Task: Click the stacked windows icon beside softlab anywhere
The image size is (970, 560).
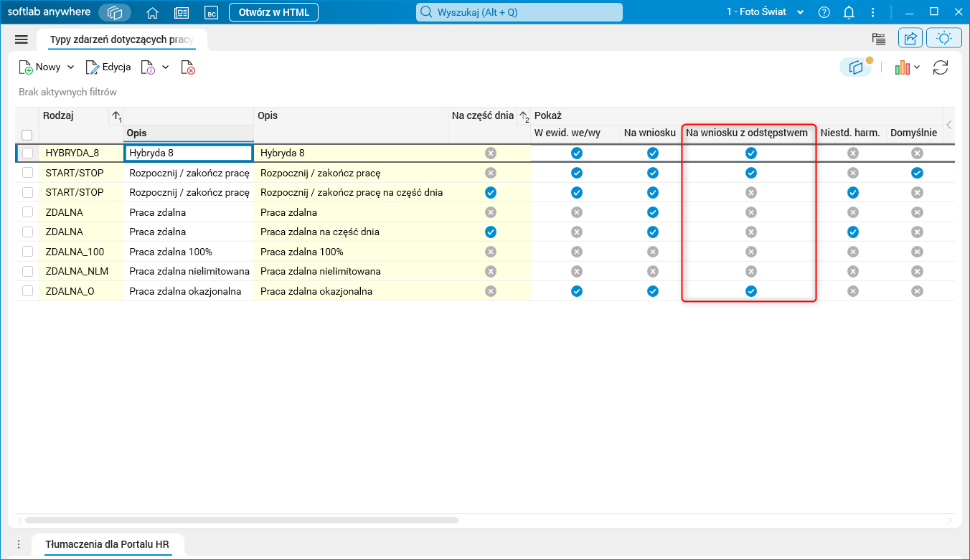Action: 115,12
